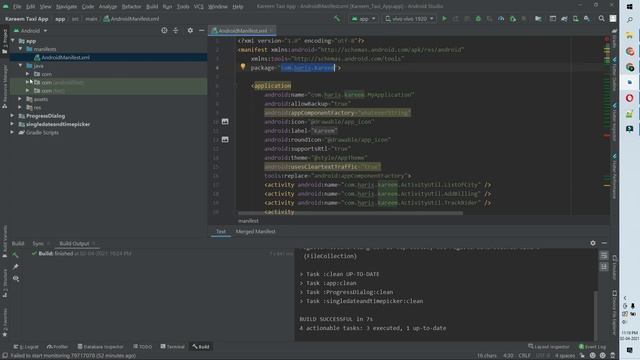Hide the Build tool window
This screenshot has height=360, width=640.
604,243
